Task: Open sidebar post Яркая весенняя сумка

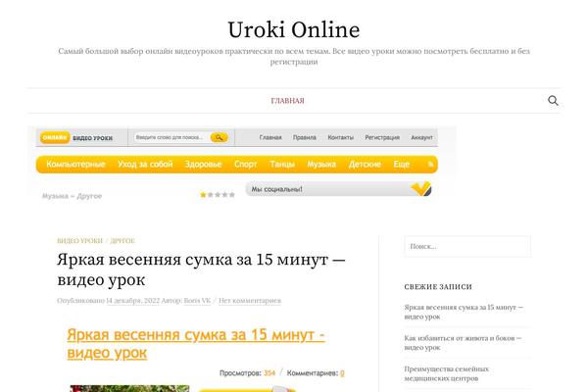Action: 464,312
